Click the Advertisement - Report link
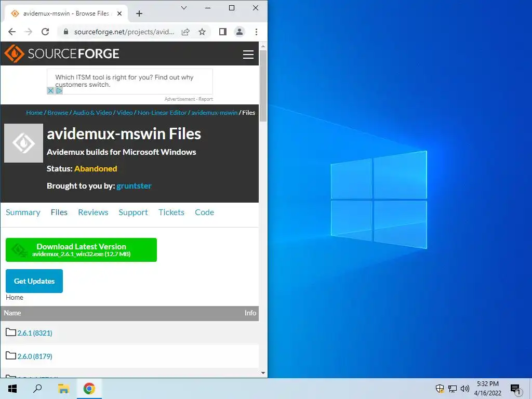This screenshot has width=532, height=399. 189,99
